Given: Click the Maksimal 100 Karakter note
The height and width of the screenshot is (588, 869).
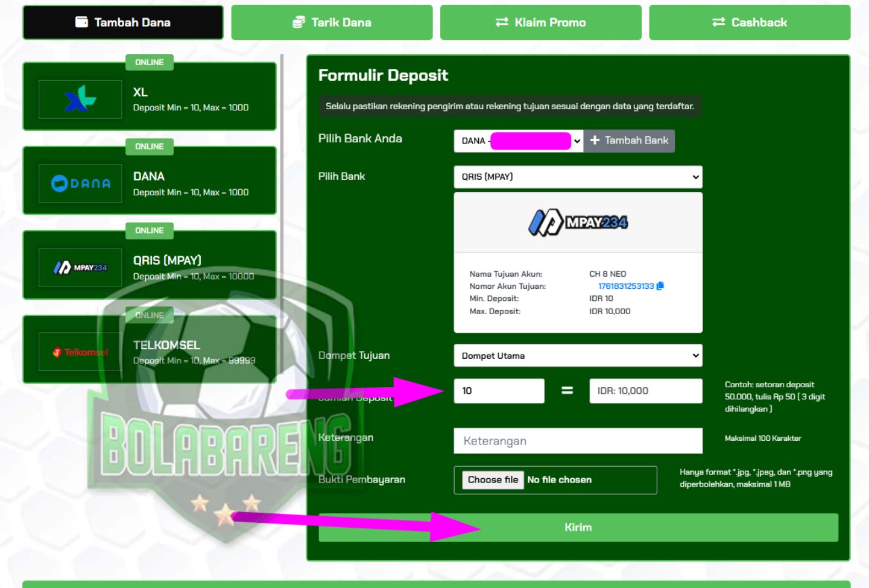Looking at the screenshot, I should (763, 438).
